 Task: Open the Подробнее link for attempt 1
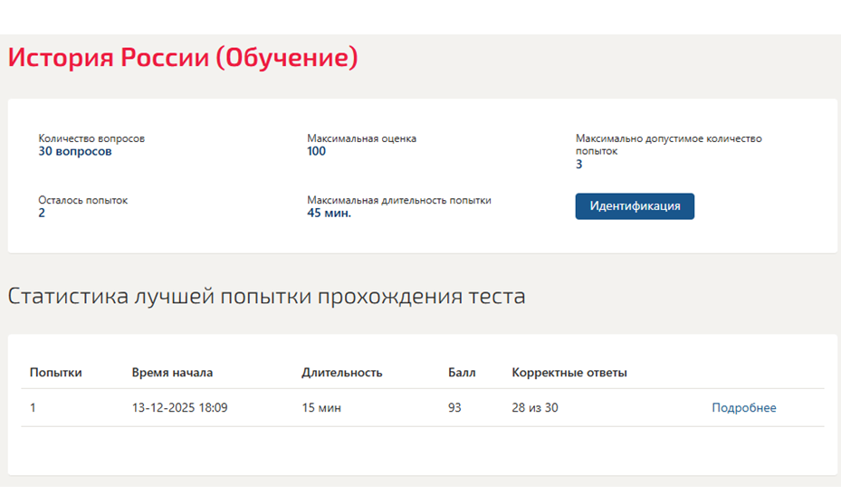click(743, 407)
